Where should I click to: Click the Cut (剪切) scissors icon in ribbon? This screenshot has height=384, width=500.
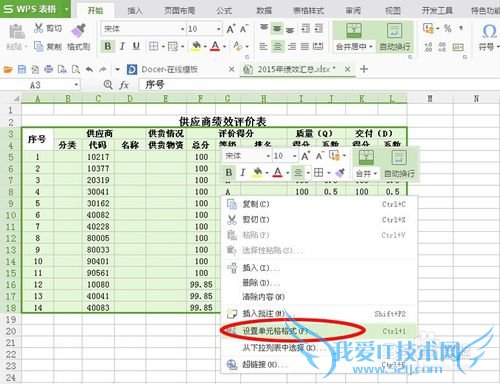[x=39, y=28]
